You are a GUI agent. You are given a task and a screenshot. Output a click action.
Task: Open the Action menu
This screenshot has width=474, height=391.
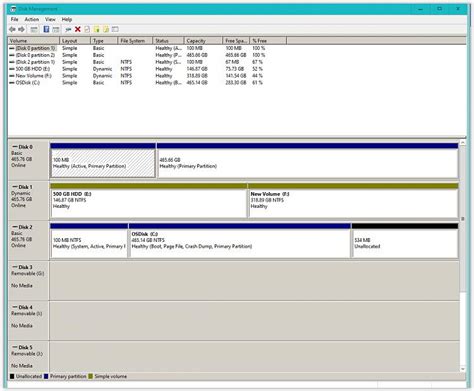click(x=32, y=19)
